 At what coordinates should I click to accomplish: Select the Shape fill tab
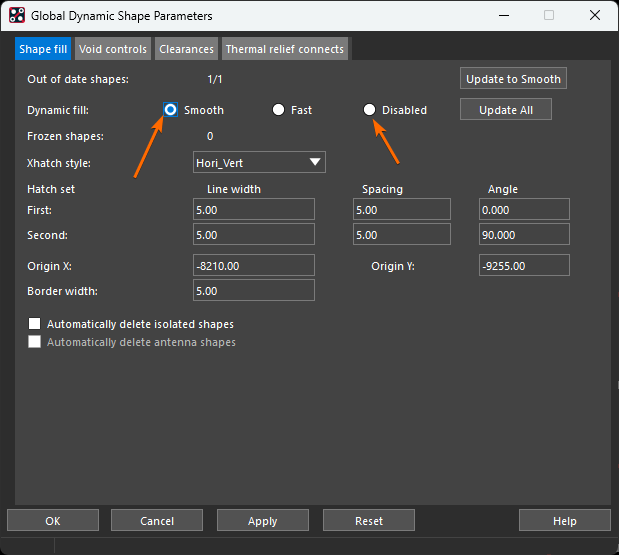pyautogui.click(x=42, y=49)
